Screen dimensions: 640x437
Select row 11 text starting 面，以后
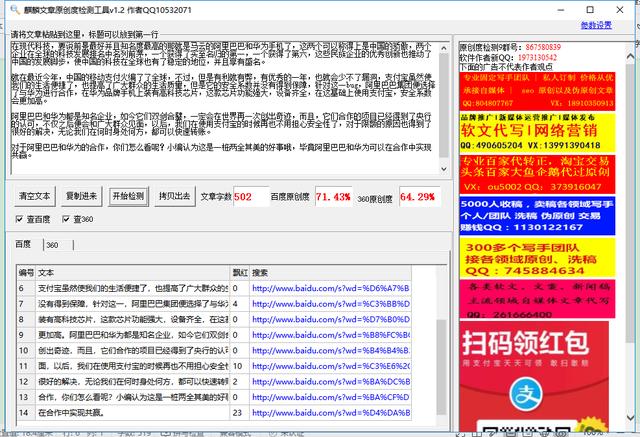coord(133,366)
